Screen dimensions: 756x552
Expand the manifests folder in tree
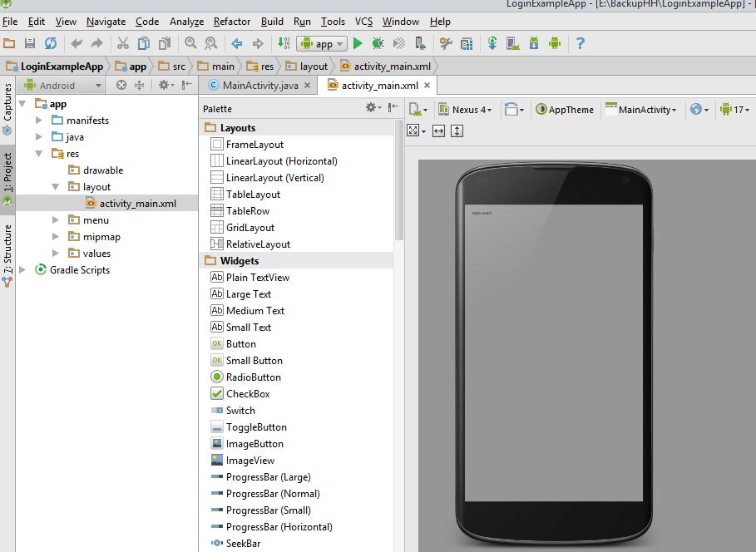pyautogui.click(x=39, y=121)
